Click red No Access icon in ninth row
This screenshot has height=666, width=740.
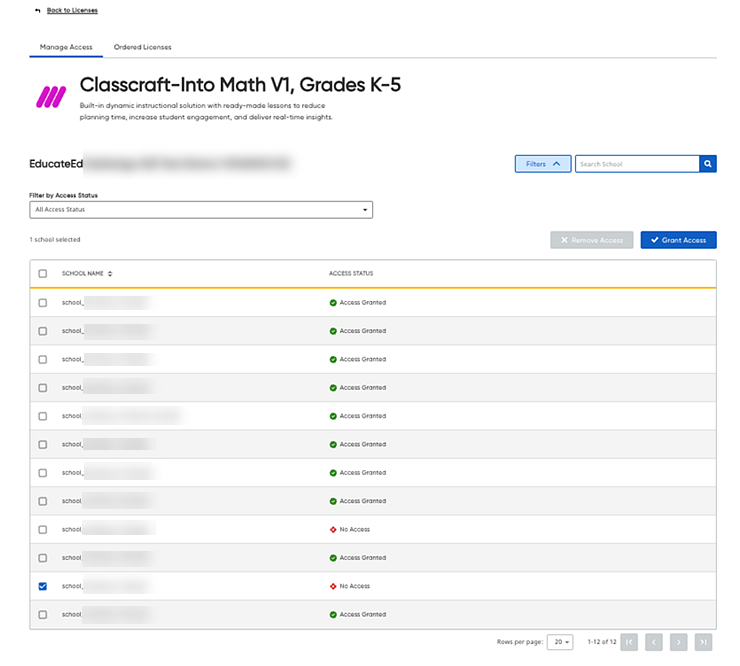[333, 530]
